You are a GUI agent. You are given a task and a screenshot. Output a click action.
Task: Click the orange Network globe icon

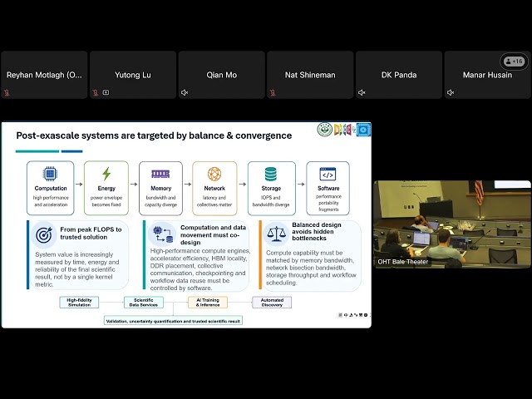(x=214, y=174)
